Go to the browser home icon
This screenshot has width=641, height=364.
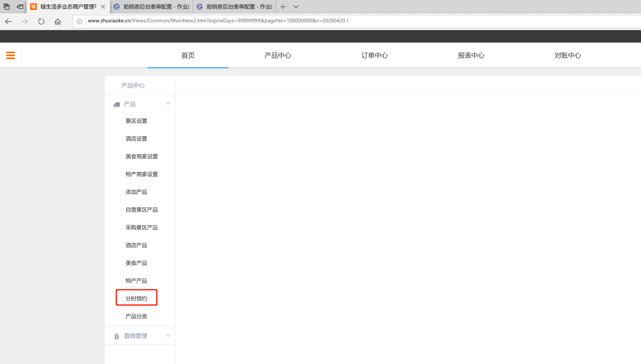point(58,21)
